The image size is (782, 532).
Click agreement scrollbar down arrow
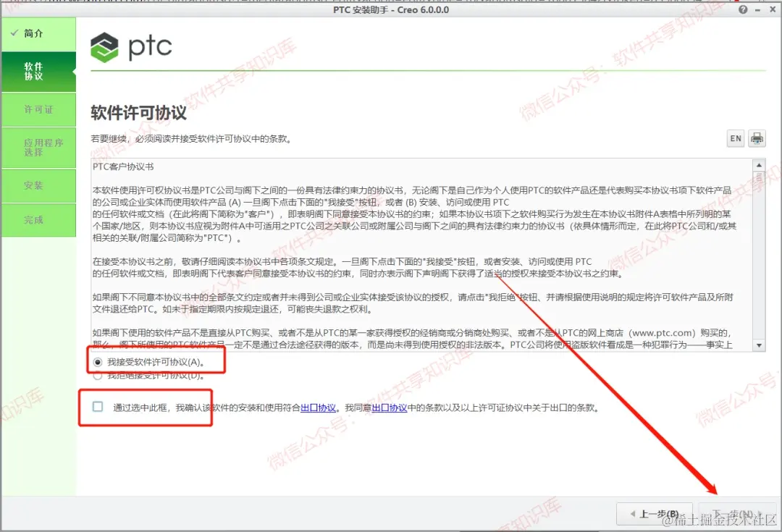[x=759, y=345]
